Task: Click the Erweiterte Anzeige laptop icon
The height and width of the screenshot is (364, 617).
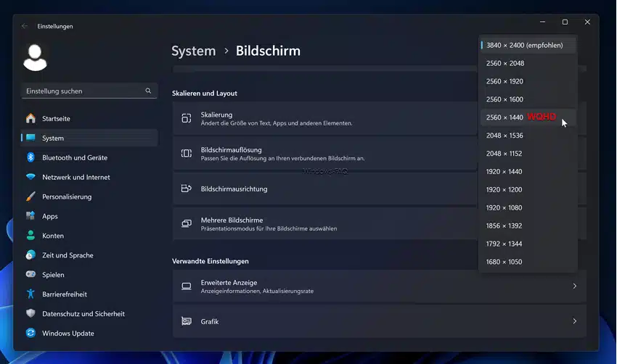Action: pos(186,286)
